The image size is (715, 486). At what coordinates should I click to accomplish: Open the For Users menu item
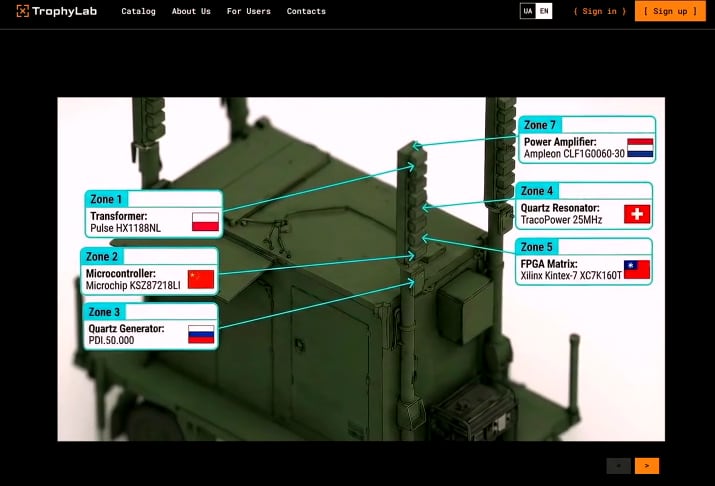[x=249, y=11]
